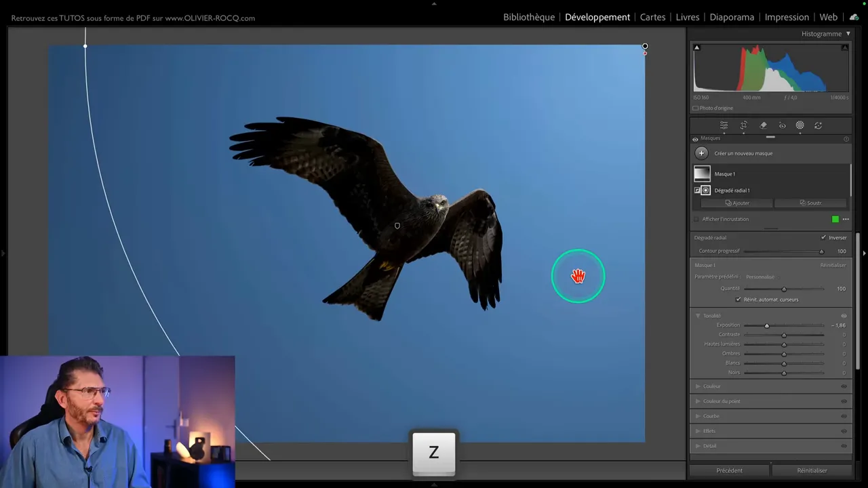This screenshot has width=868, height=488.
Task: Select the Masking tool icon
Action: point(800,125)
